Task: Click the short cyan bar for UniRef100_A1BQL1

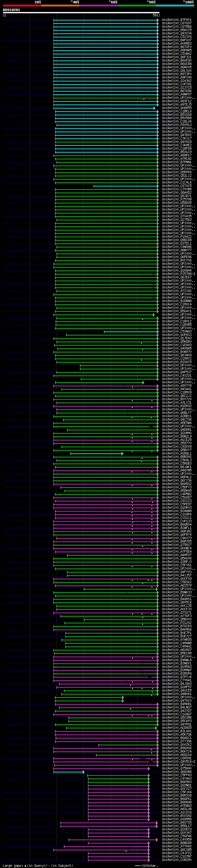Action: (97, 454)
